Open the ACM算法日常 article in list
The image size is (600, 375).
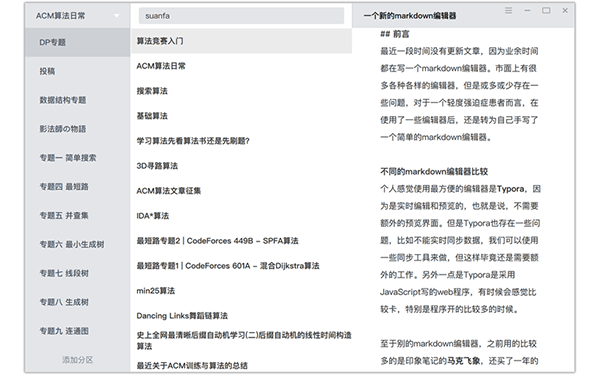(241, 66)
